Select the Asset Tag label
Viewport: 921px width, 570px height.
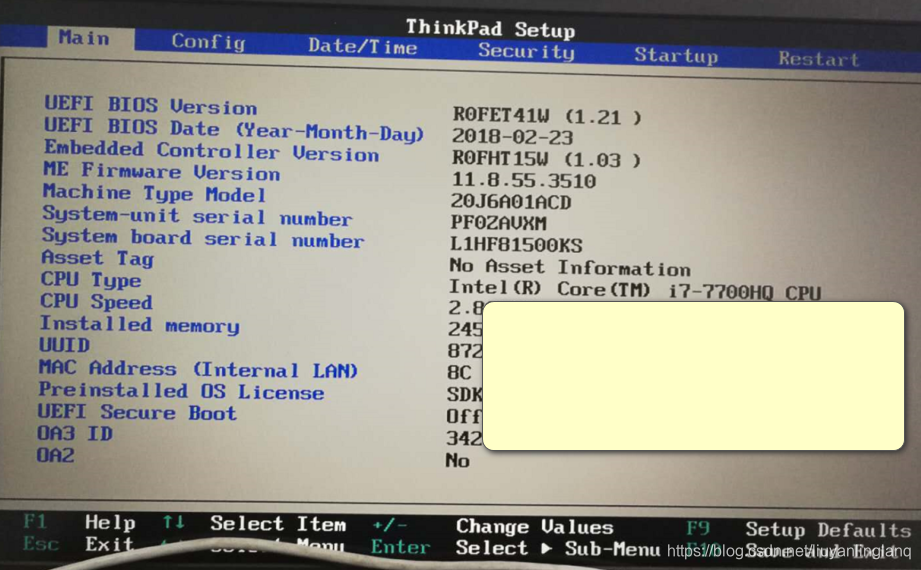[x=98, y=259]
